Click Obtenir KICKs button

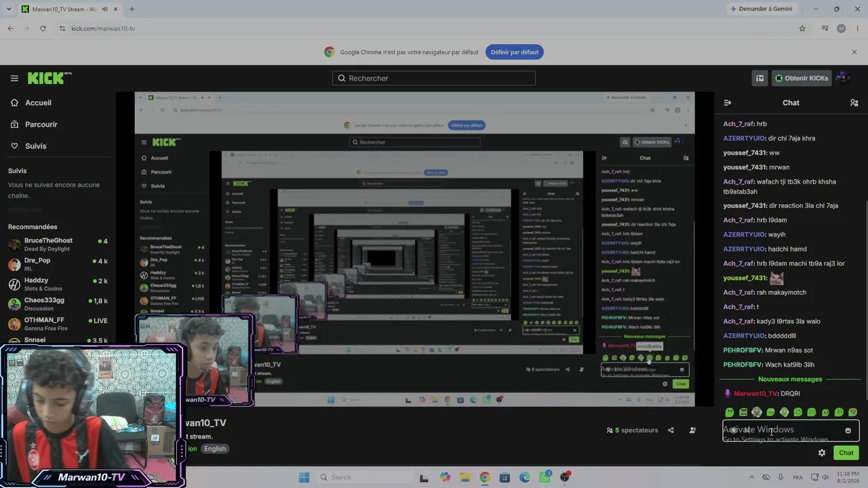pyautogui.click(x=802, y=78)
